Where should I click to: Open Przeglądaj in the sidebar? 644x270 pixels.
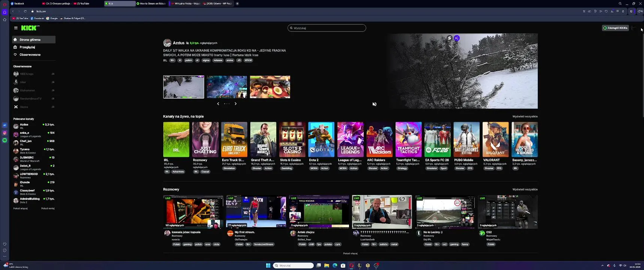33,47
